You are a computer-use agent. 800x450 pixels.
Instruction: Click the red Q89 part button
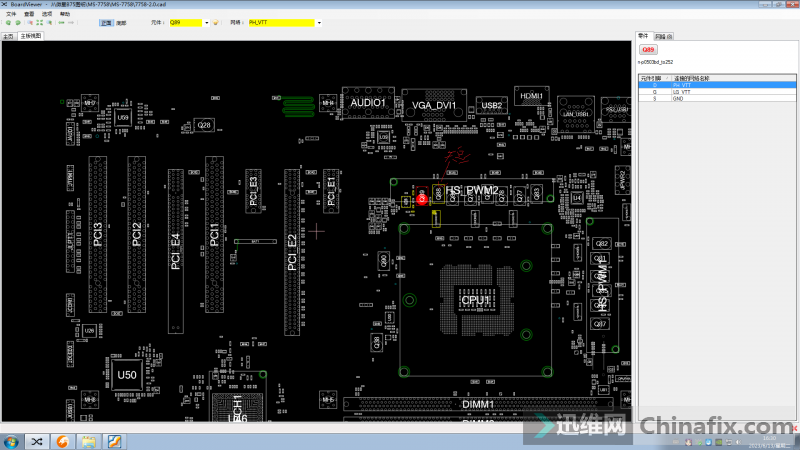[x=648, y=49]
